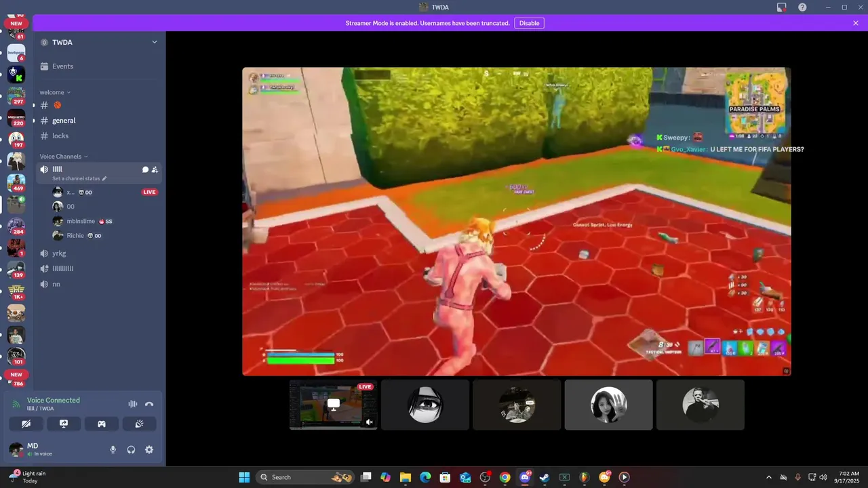Deafen with the headphones icon
This screenshot has width=868, height=488.
(x=131, y=449)
